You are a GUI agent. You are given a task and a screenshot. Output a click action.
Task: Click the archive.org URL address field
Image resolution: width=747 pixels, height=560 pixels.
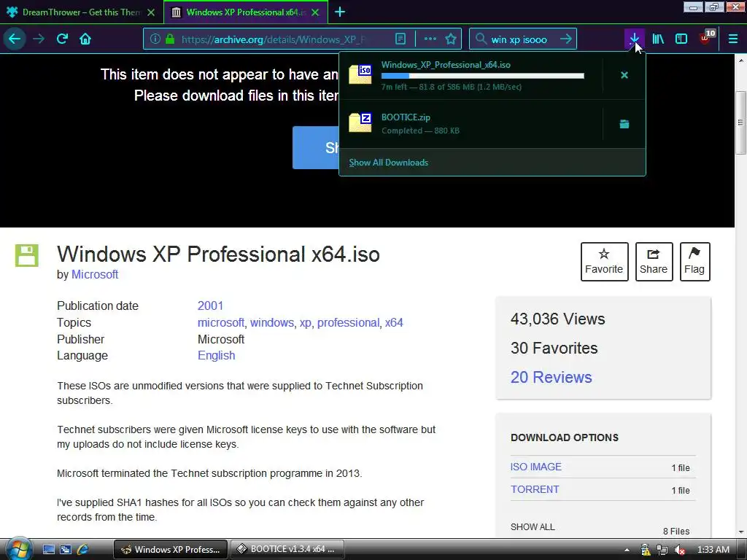pos(271,39)
